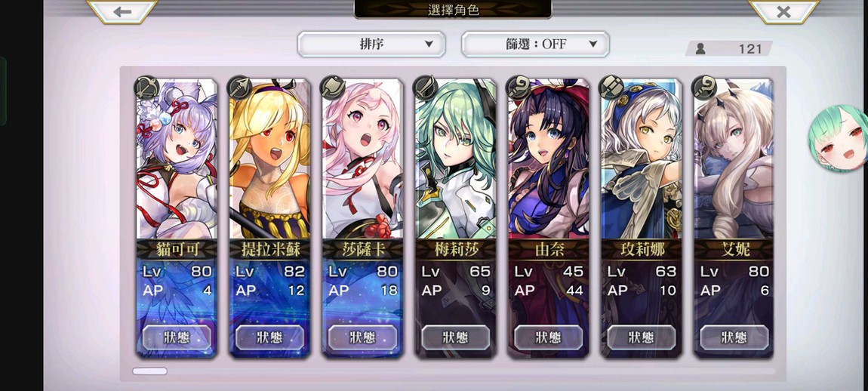Screen dimensions: 868x391
Task: Open 狀態 status for 由奈
Action: (x=549, y=337)
